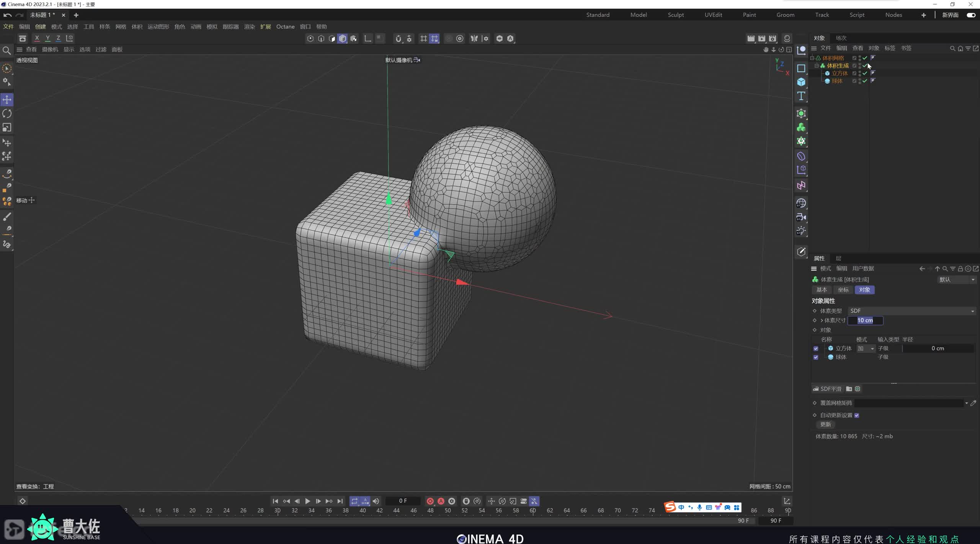Select the Scale tool in left toolbar
This screenshot has width=980, height=544.
pos(7,127)
